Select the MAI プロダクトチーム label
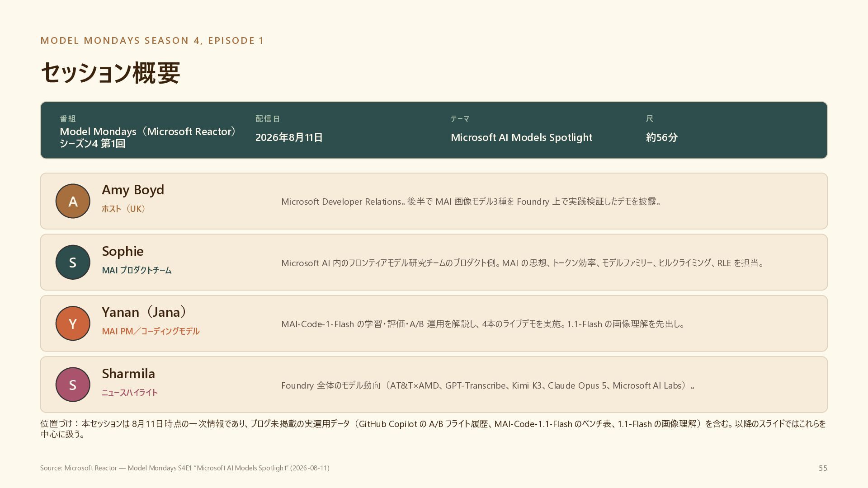 tap(137, 270)
